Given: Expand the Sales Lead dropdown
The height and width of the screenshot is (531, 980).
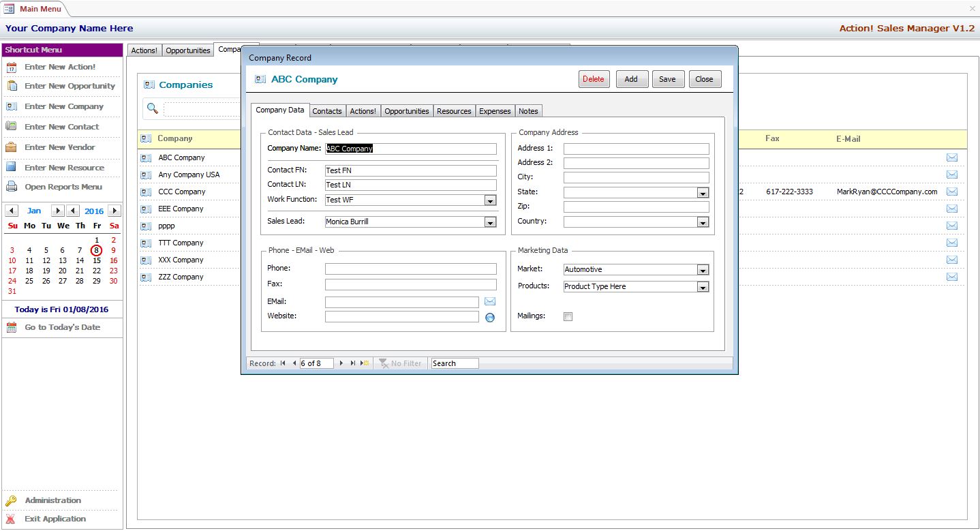Looking at the screenshot, I should click(x=489, y=222).
